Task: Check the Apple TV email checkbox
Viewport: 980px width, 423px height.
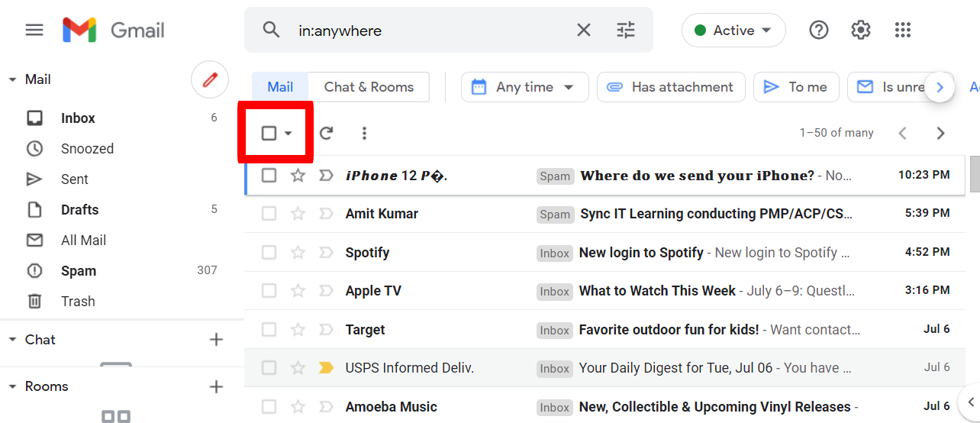Action: [269, 290]
